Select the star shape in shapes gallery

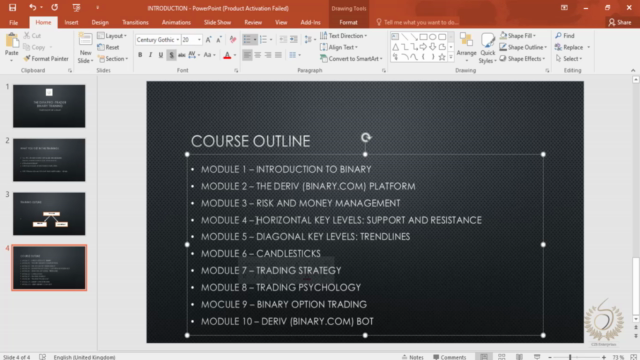442,57
